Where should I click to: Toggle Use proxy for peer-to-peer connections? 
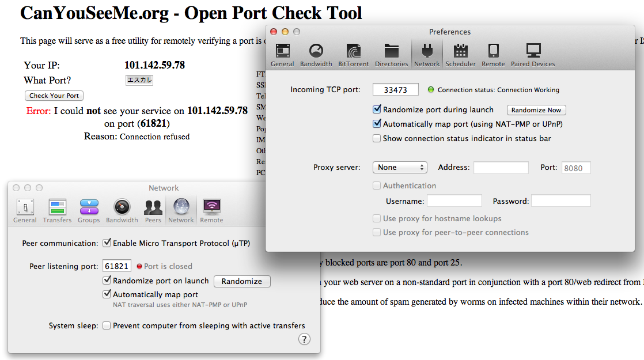377,232
